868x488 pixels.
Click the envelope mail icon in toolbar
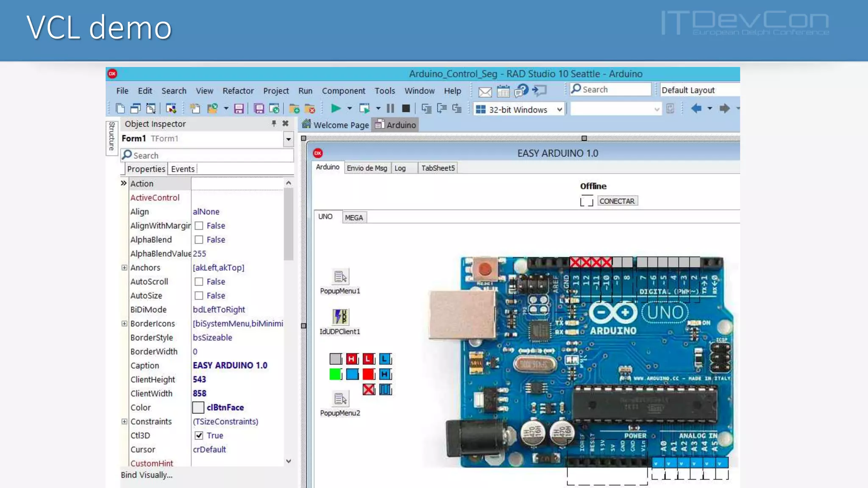coord(485,91)
